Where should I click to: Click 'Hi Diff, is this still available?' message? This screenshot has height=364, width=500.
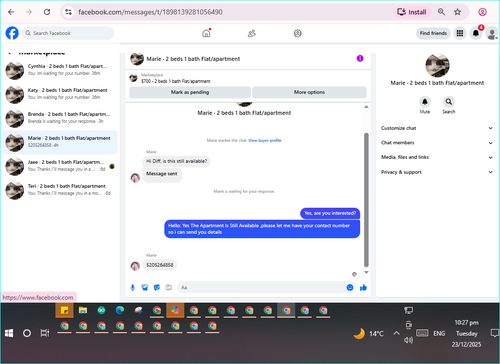(x=177, y=161)
